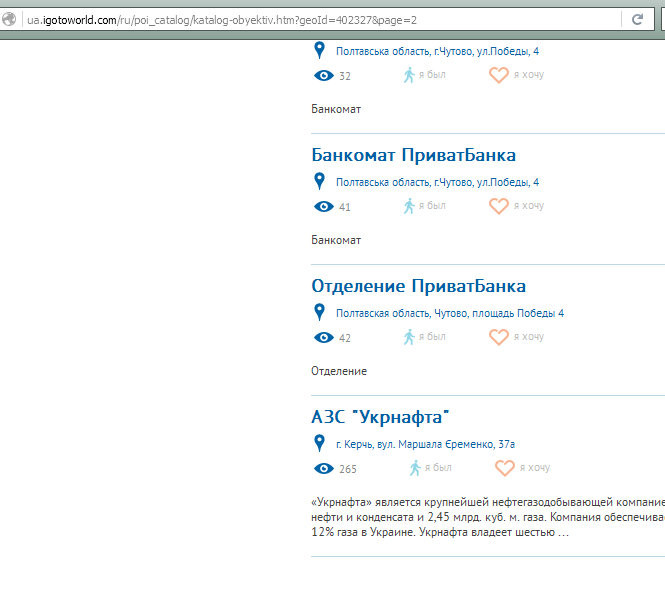The height and width of the screenshot is (605, 665).
Task: Click walking man icon in 42-views row
Action: pyautogui.click(x=409, y=337)
